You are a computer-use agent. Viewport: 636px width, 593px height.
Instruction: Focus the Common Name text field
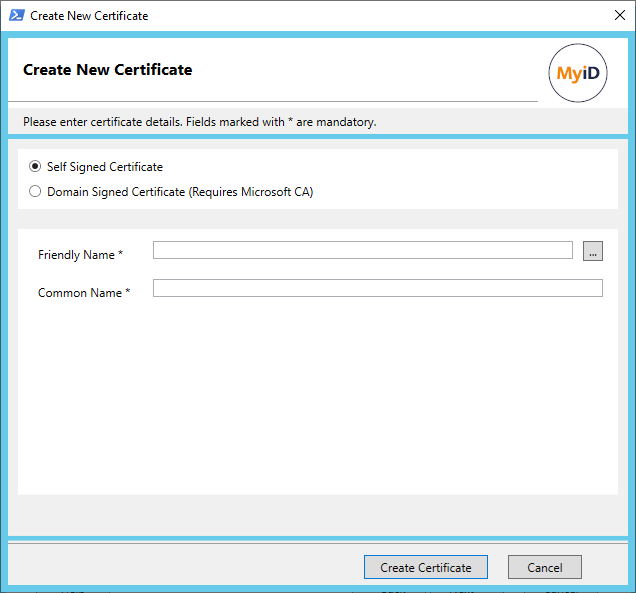pyautogui.click(x=377, y=288)
